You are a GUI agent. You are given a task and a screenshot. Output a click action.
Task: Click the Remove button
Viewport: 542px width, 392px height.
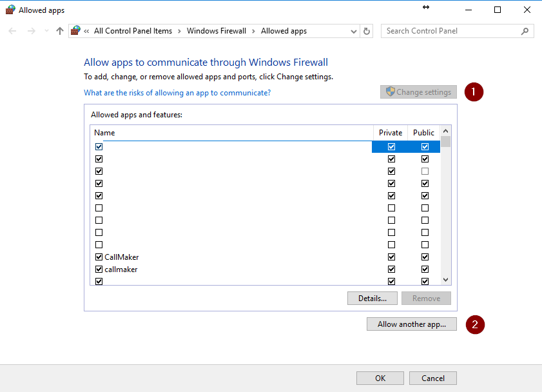[x=426, y=299]
